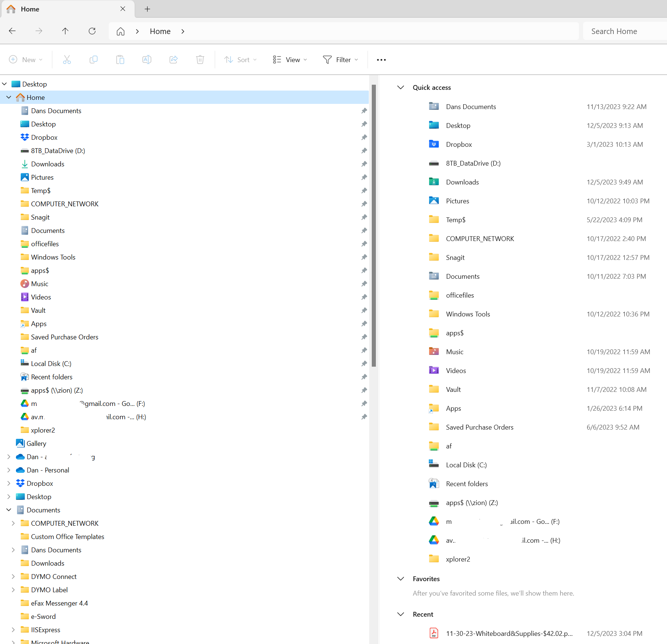Viewport: 667px width, 644px height.
Task: Click the Videos folder icon in Quick access
Action: 434,370
